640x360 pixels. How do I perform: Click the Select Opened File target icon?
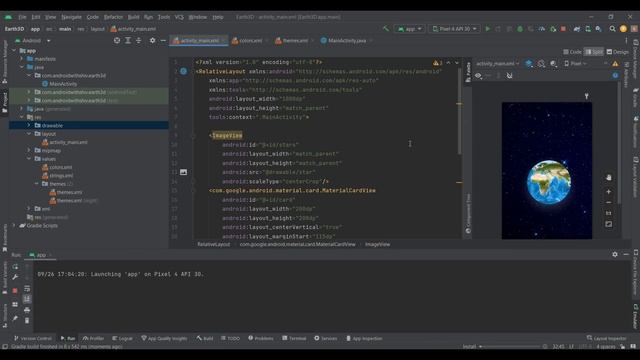pyautogui.click(x=117, y=40)
